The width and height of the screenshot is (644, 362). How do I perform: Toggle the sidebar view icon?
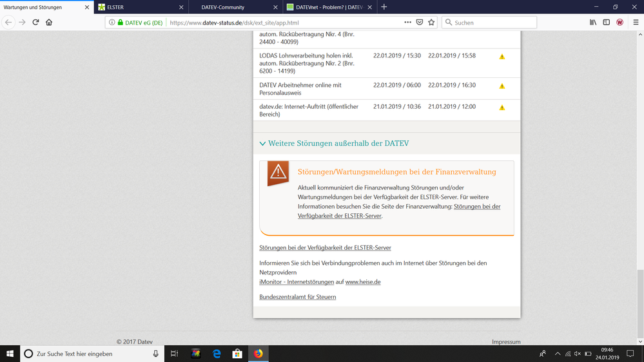606,22
